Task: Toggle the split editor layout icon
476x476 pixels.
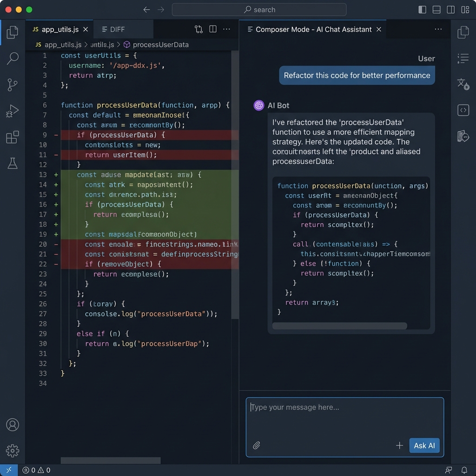Action: (213, 29)
